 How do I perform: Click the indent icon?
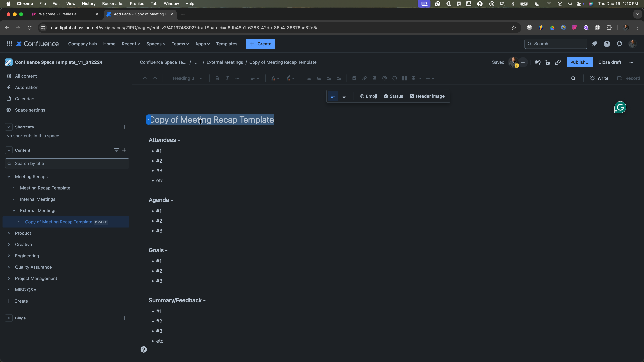pos(339,78)
